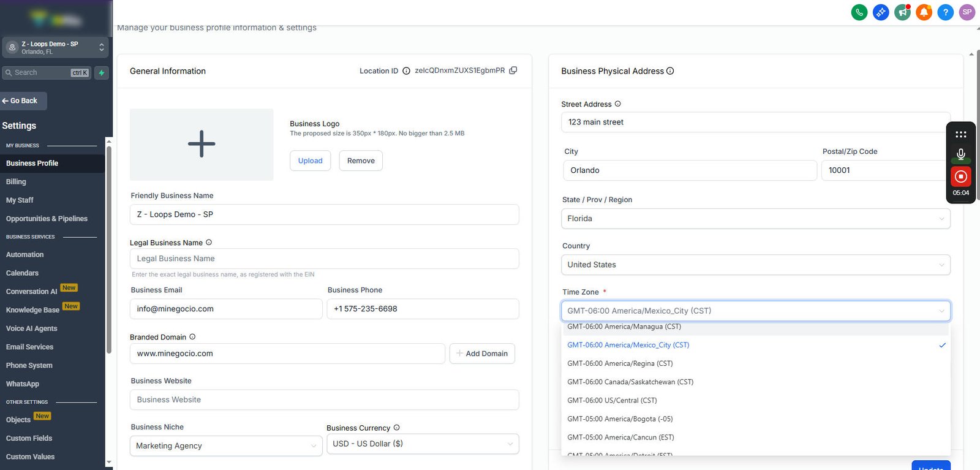Open the green phone dialer icon
This screenshot has height=470, width=980.
click(x=859, y=12)
